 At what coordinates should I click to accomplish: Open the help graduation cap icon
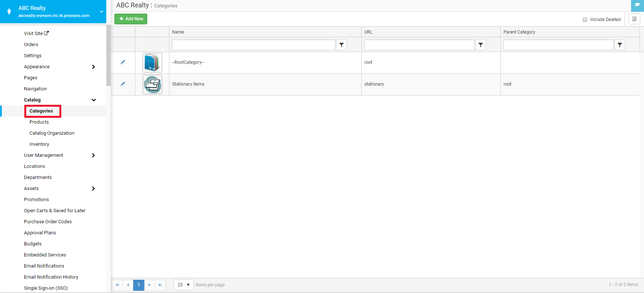[x=637, y=5]
